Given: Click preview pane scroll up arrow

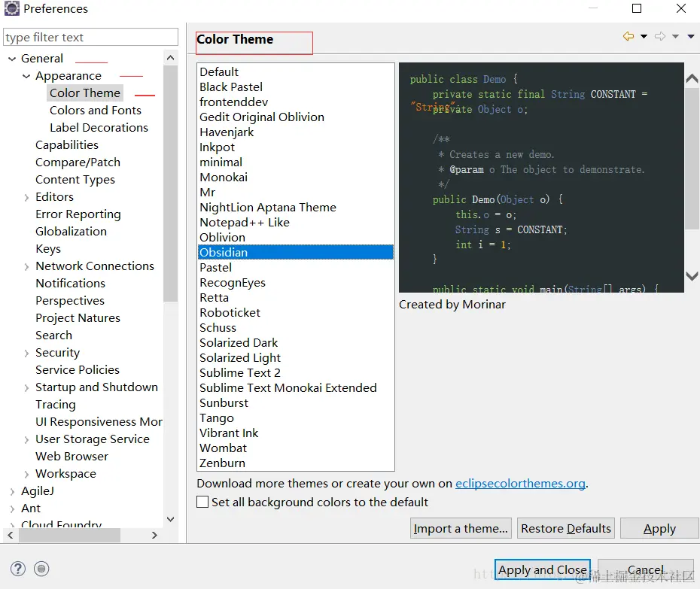Looking at the screenshot, I should click(x=692, y=79).
